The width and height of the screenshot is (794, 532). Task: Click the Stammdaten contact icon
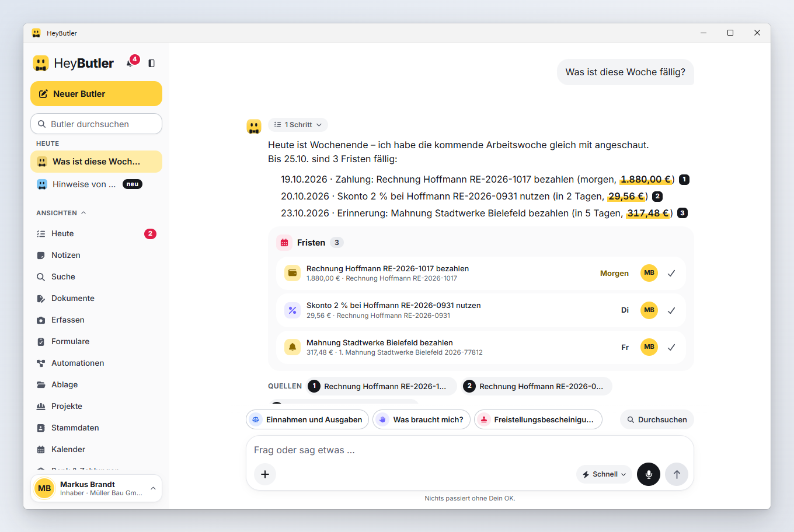click(x=41, y=428)
